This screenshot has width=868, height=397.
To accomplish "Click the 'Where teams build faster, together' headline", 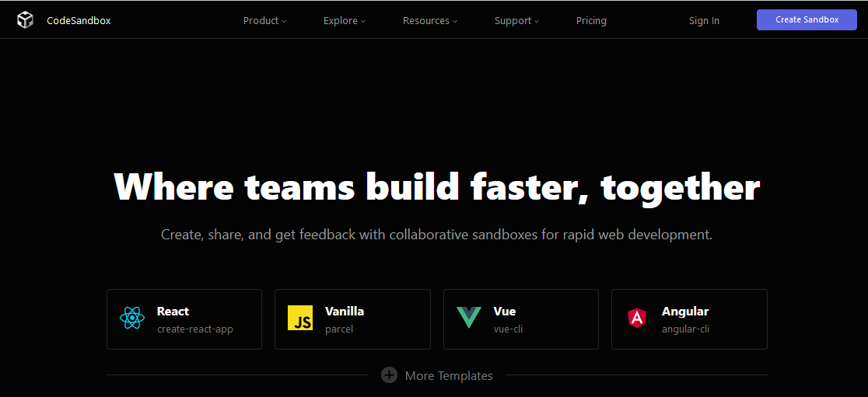I will 437,187.
